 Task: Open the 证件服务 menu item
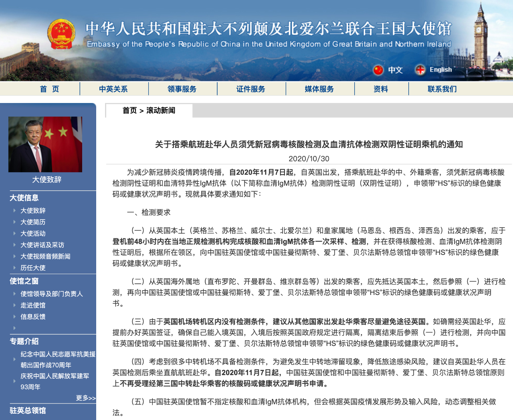(251, 89)
